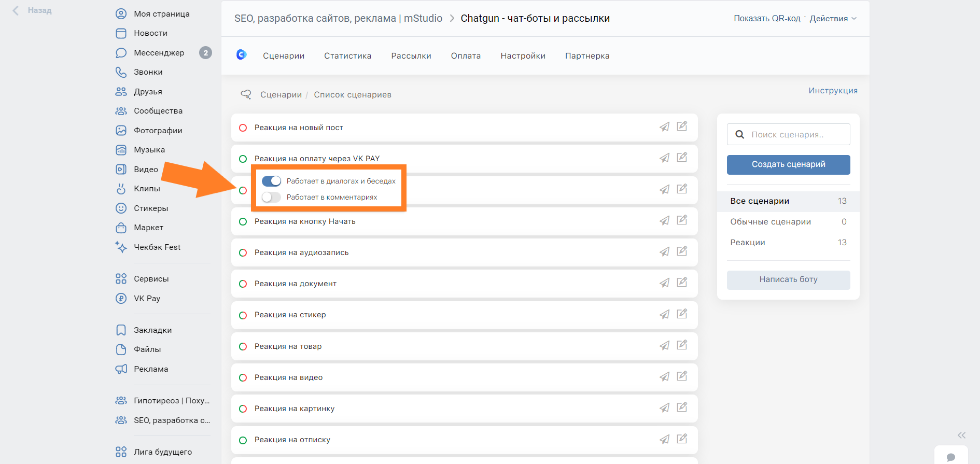The image size is (980, 464).
Task: Click the edit icon for Реакция на кнопку Начать
Action: (682, 220)
